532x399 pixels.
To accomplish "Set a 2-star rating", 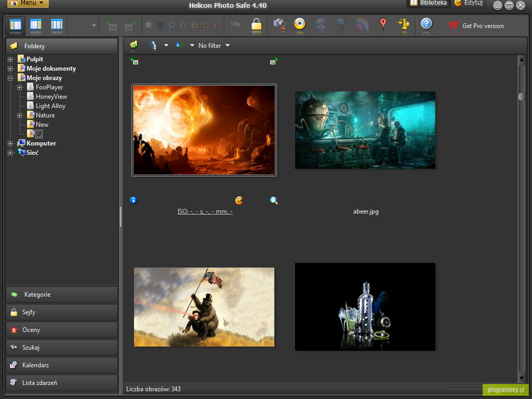I will [183, 25].
